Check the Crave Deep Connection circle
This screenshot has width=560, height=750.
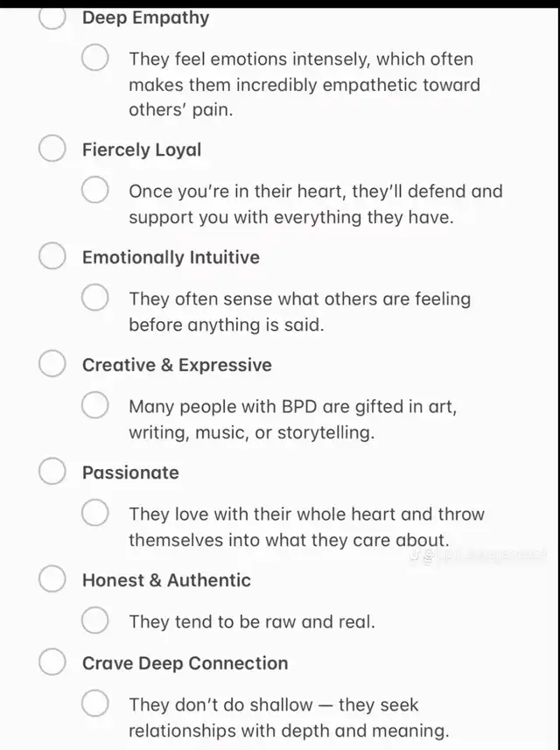tap(52, 662)
